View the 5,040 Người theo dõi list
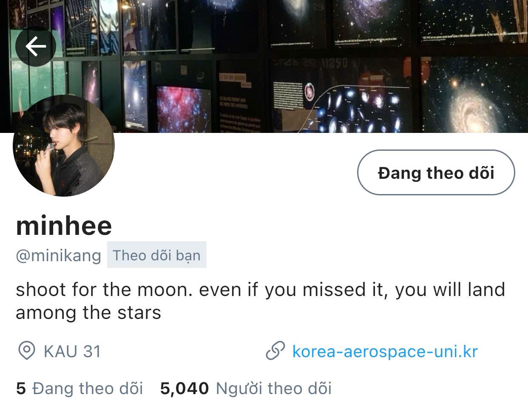 pos(246,389)
